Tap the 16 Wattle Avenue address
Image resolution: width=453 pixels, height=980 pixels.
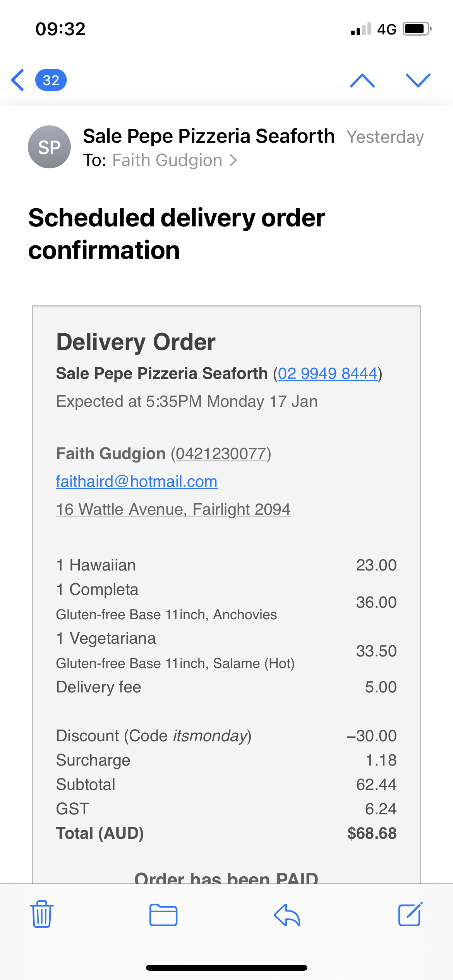(x=173, y=509)
